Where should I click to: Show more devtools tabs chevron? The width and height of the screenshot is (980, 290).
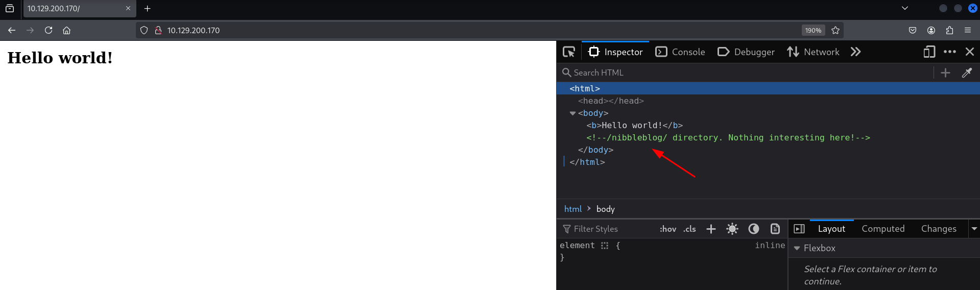click(856, 52)
